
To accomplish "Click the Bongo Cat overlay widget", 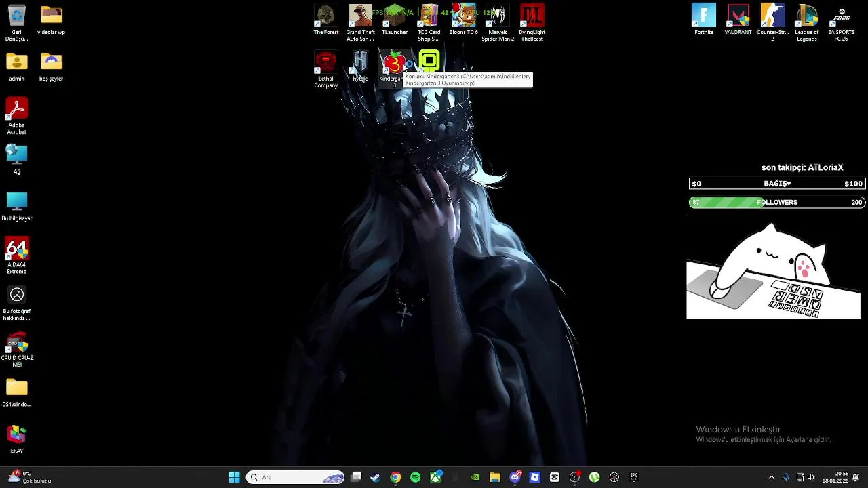I will (773, 272).
